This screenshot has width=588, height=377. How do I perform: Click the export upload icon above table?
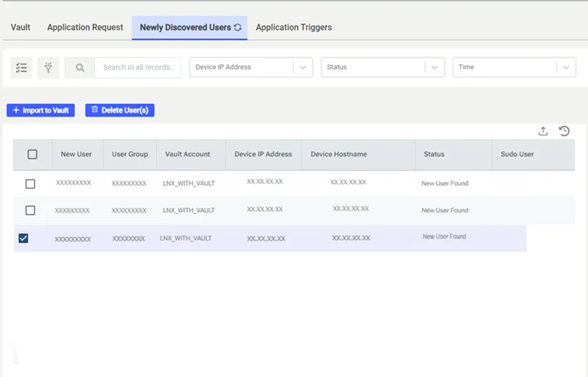[x=543, y=131]
